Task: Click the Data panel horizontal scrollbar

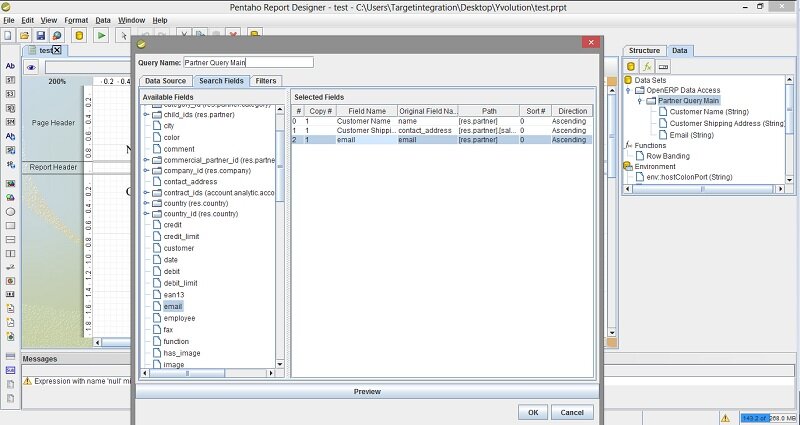Action: click(703, 189)
